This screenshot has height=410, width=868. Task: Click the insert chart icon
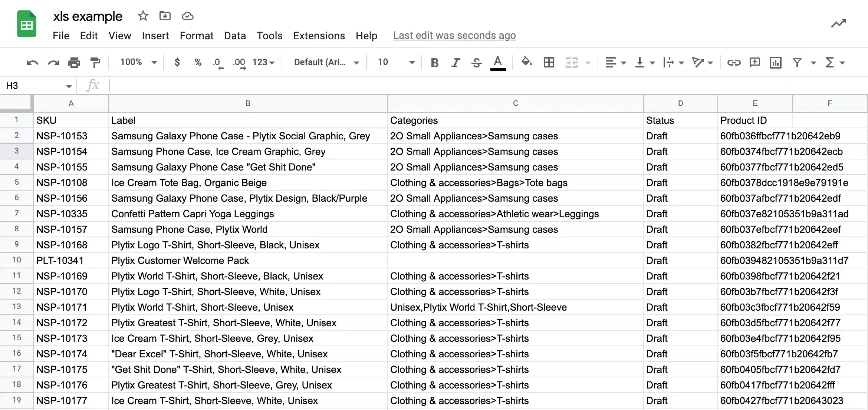[775, 62]
